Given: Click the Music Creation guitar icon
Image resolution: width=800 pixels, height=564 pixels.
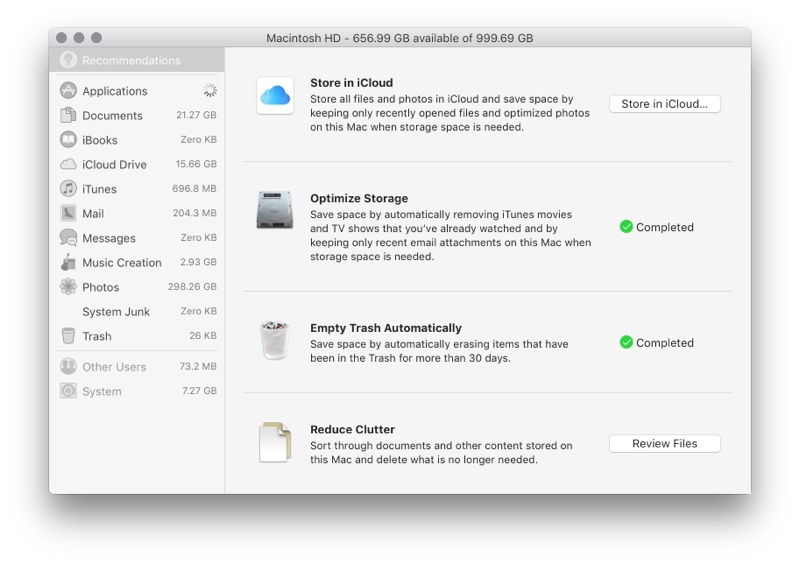Looking at the screenshot, I should click(x=68, y=262).
